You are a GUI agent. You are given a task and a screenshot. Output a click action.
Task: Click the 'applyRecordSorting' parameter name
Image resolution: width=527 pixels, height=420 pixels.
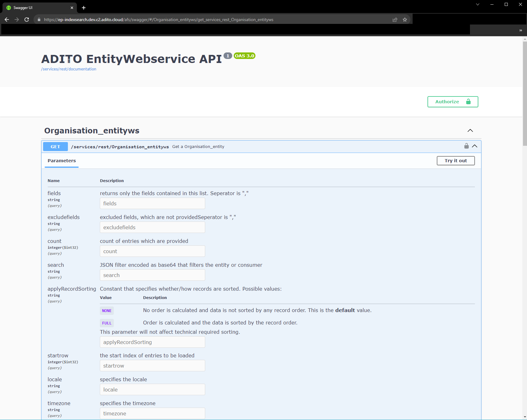72,289
